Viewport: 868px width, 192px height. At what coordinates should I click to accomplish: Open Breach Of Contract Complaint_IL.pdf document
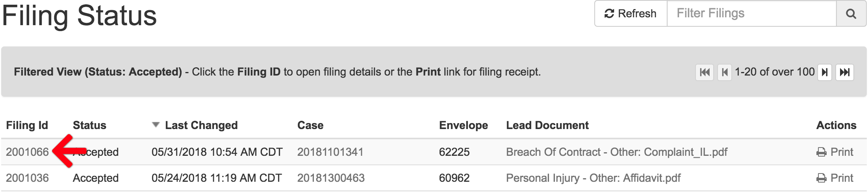pos(617,152)
